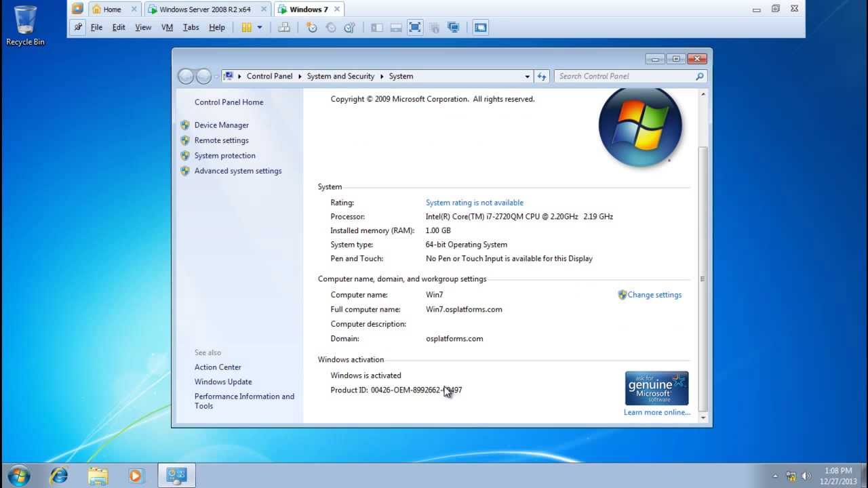Open Advanced system settings
This screenshot has height=488, width=868.
237,171
